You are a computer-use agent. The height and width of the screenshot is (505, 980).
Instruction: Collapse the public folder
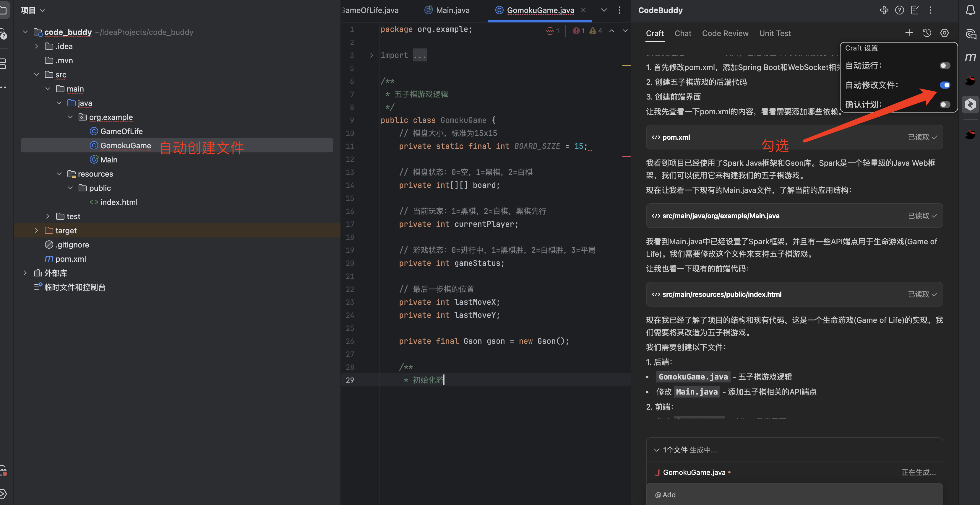70,188
